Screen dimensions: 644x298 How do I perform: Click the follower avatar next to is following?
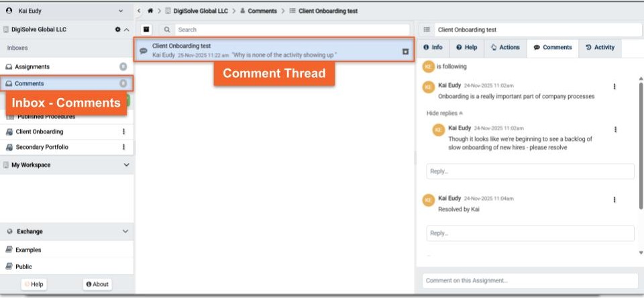tap(429, 66)
